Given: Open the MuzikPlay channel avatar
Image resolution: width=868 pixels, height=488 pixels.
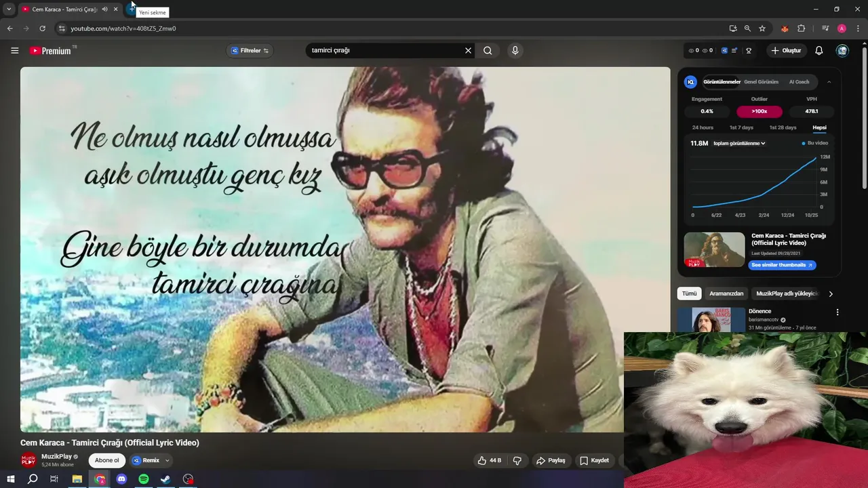Looking at the screenshot, I should (28, 460).
